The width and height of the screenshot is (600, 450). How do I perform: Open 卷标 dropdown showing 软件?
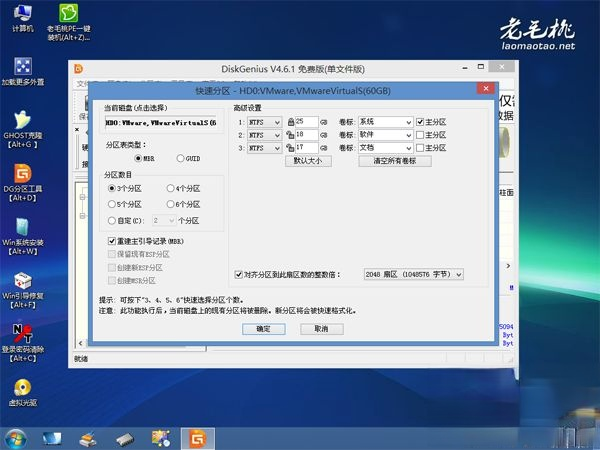pyautogui.click(x=385, y=135)
